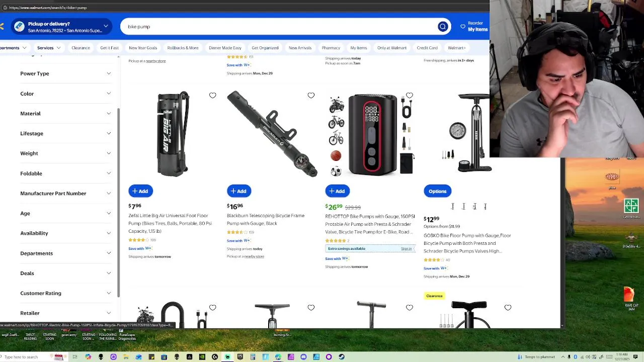644x362 pixels.
Task: Open Only at Walmart nav link
Action: point(392,48)
